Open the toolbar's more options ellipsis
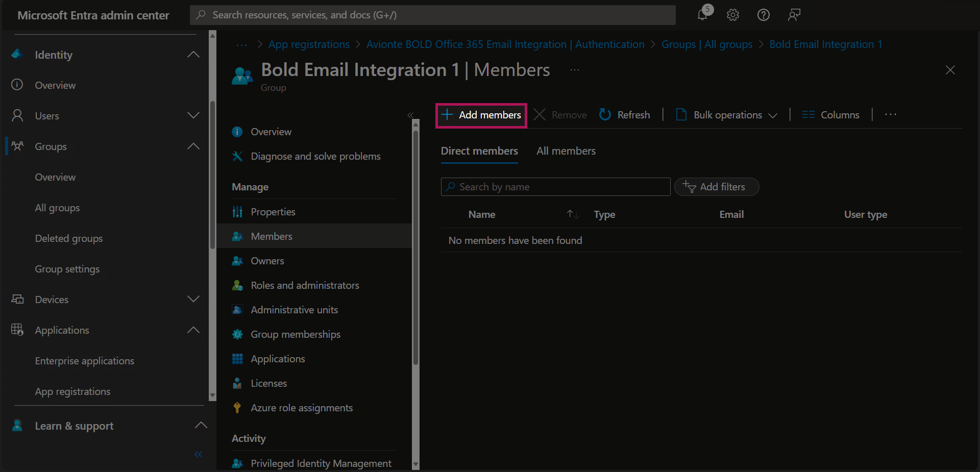The width and height of the screenshot is (980, 472). coord(891,115)
